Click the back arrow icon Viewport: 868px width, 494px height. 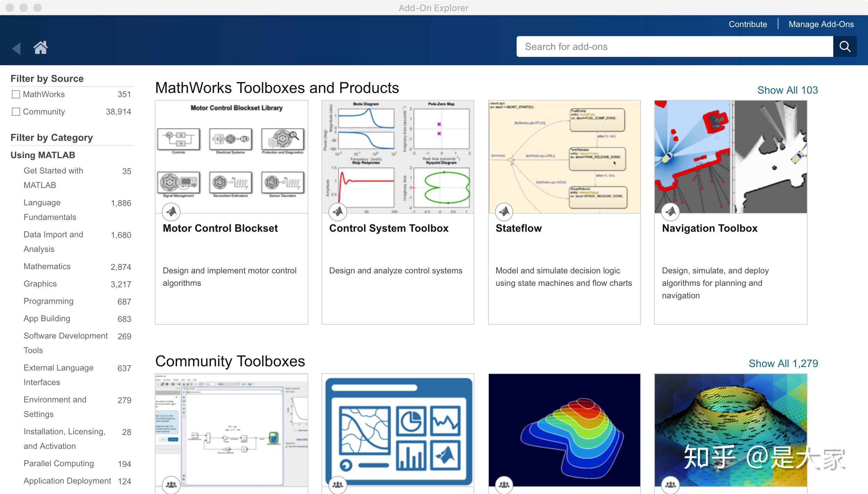16,48
